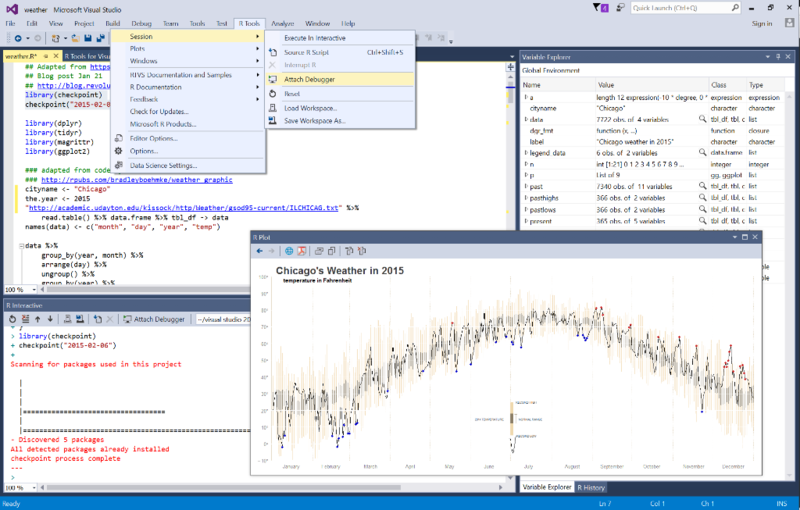Click previous plot arrow in R Plot toolbar
800x510 pixels.
click(259, 251)
